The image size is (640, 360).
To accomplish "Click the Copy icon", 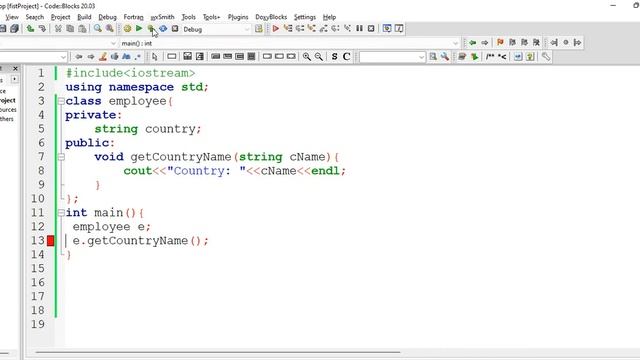I will (x=70, y=29).
